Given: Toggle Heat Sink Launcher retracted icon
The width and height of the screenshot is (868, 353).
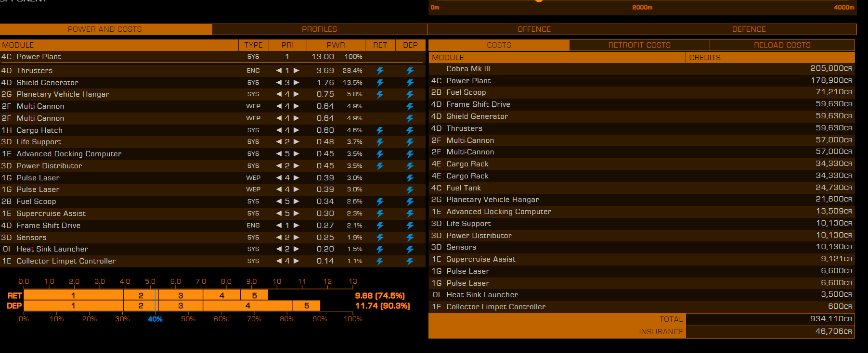Looking at the screenshot, I should 380,249.
